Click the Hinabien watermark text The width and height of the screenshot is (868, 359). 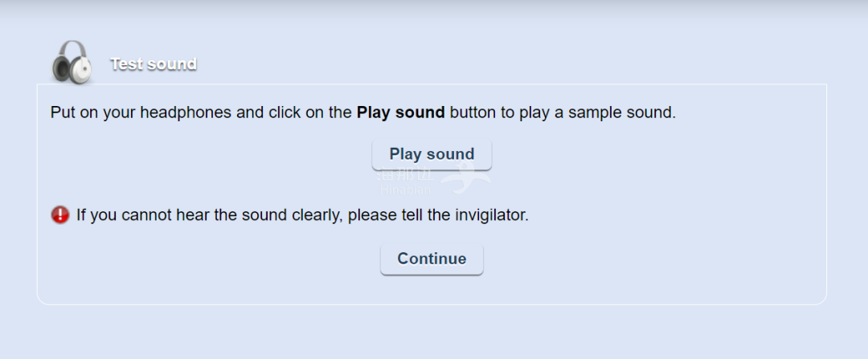point(405,190)
